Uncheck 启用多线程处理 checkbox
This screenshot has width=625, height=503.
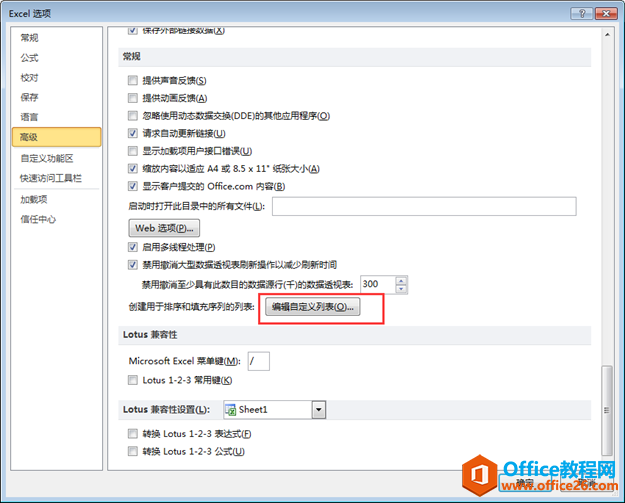(x=133, y=247)
